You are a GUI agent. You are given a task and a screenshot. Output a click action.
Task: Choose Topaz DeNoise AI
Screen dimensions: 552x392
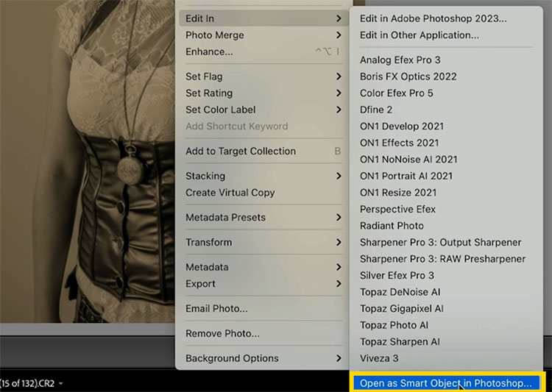click(x=446, y=292)
